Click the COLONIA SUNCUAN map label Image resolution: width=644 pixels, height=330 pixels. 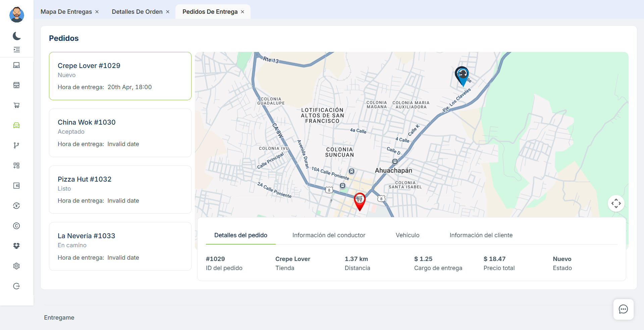[x=339, y=152]
